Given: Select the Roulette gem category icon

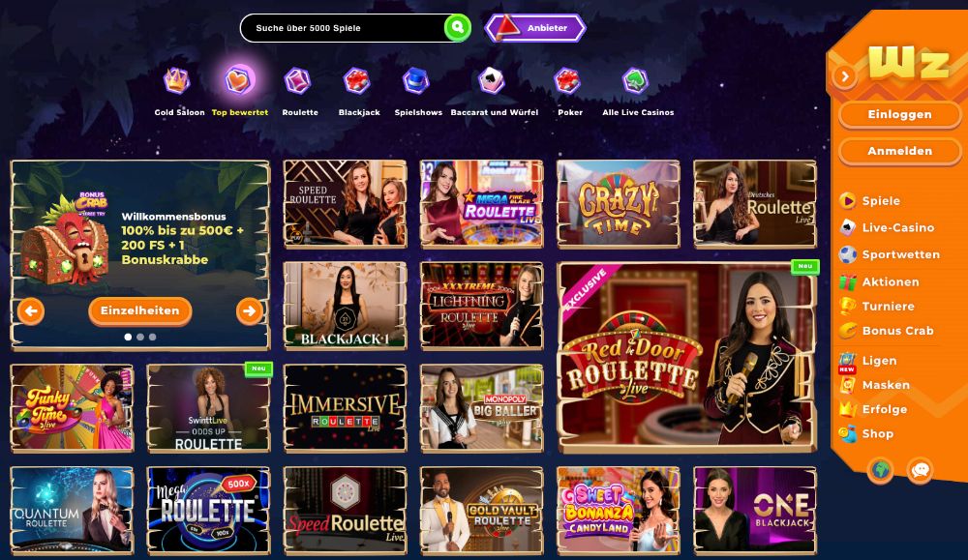Looking at the screenshot, I should pos(297,81).
